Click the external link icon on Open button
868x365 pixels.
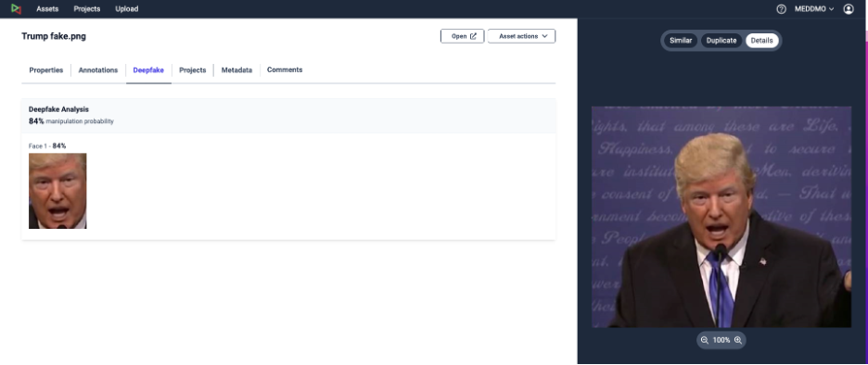click(x=473, y=36)
